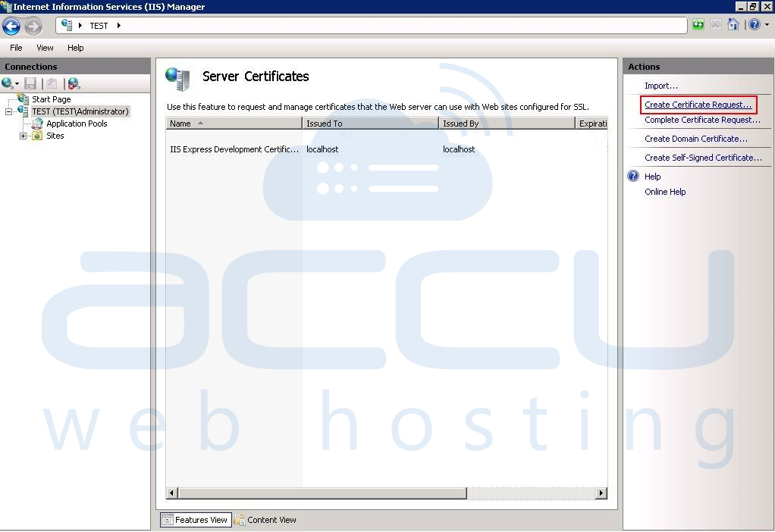Click the Application Pools icon in tree
The image size is (775, 532).
click(38, 124)
